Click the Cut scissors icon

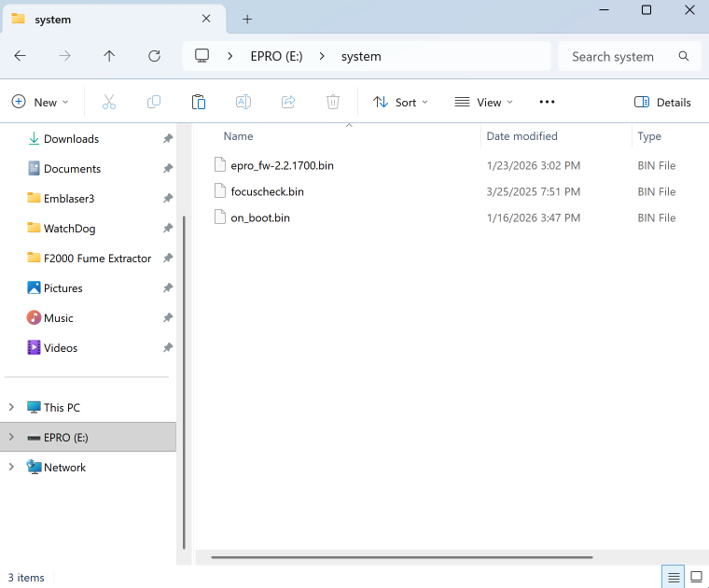[x=109, y=102]
